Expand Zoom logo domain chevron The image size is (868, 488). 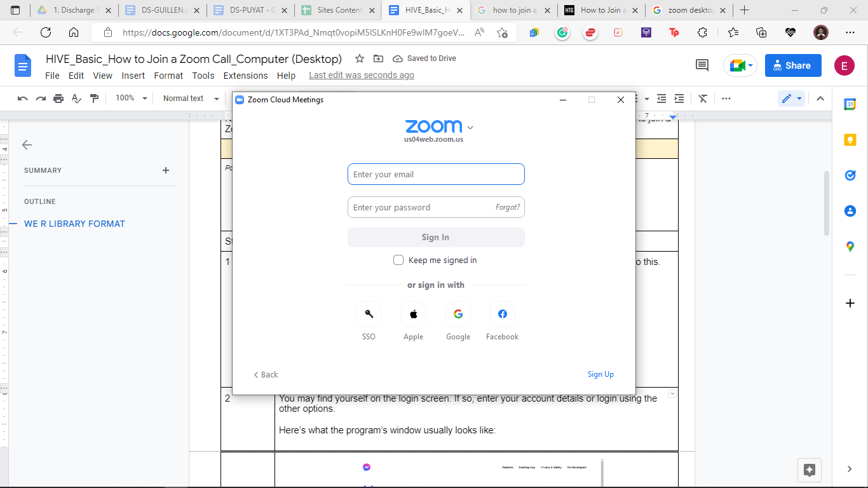(x=470, y=128)
